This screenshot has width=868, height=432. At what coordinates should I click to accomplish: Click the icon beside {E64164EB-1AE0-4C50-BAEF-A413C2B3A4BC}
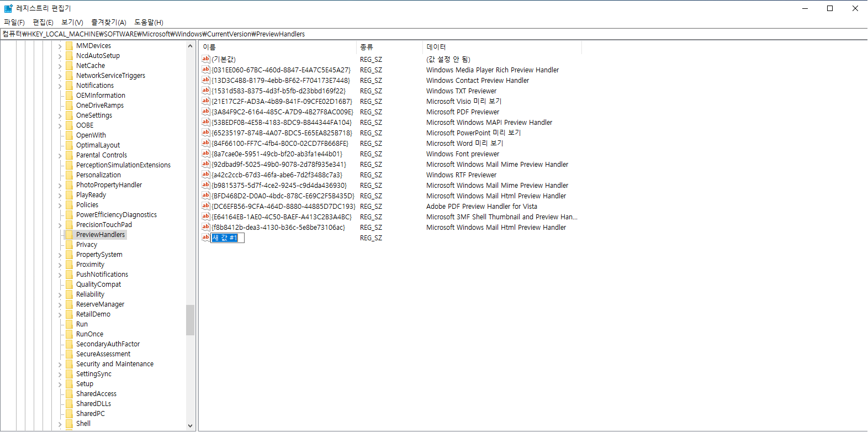[x=206, y=217]
